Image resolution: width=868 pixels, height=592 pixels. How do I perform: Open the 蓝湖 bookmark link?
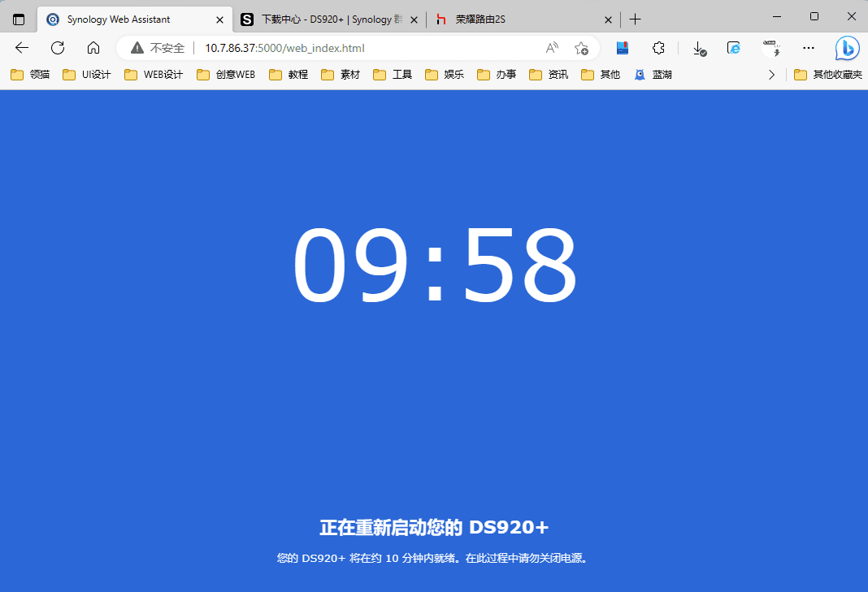click(653, 75)
